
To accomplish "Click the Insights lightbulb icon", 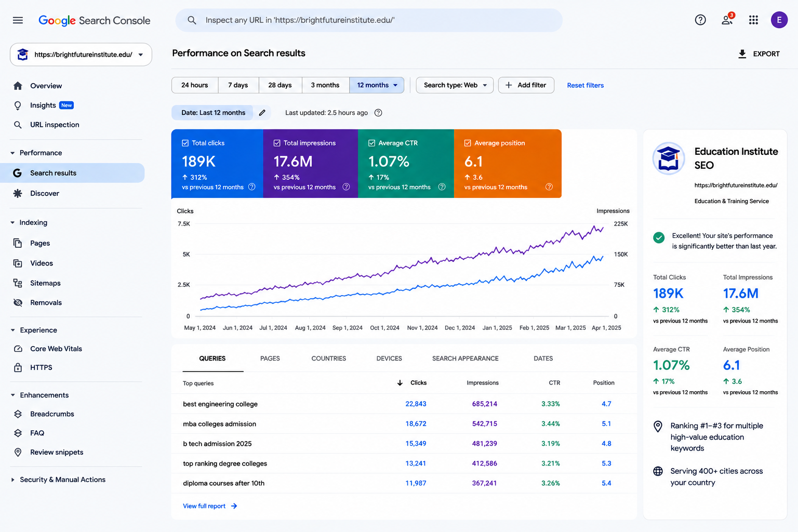I will [18, 105].
